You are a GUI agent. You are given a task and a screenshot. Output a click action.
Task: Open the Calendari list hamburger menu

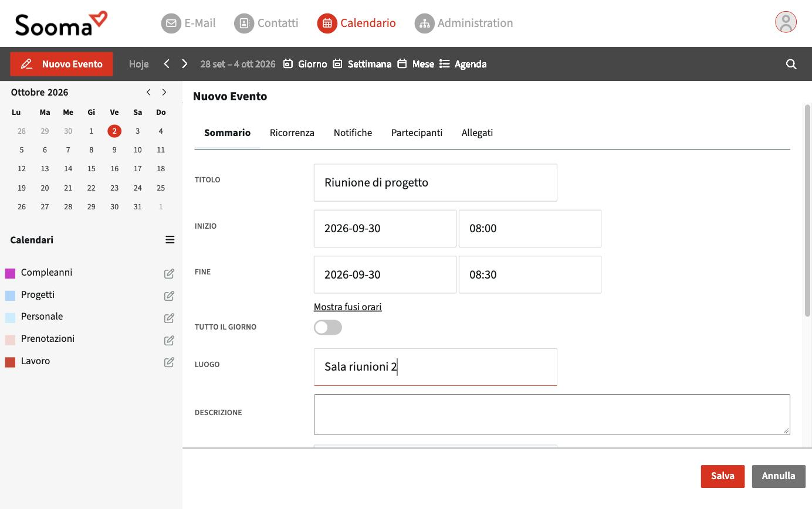[170, 239]
